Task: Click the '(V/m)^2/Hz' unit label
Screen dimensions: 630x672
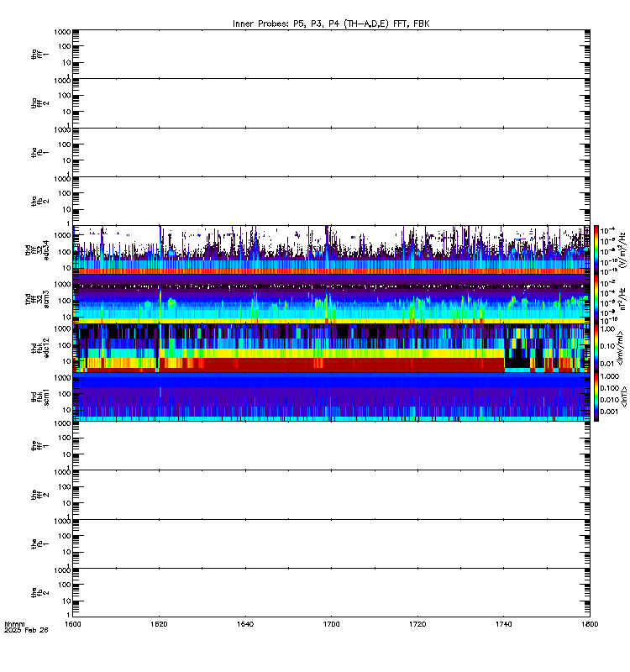Action: click(622, 250)
